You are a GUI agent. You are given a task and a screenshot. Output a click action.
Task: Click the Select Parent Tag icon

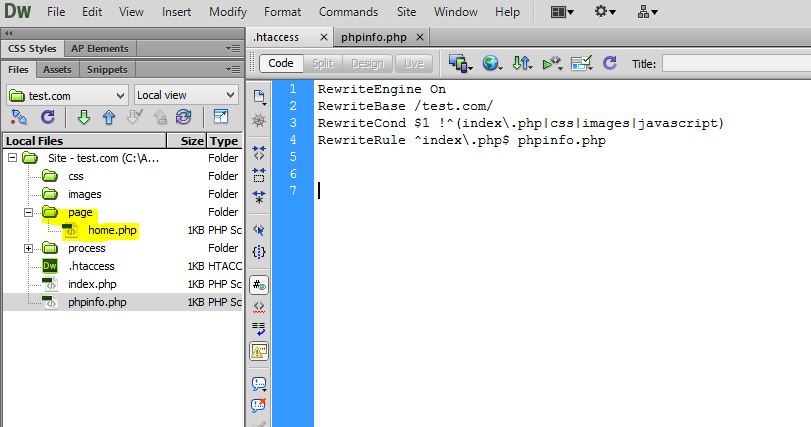259,230
